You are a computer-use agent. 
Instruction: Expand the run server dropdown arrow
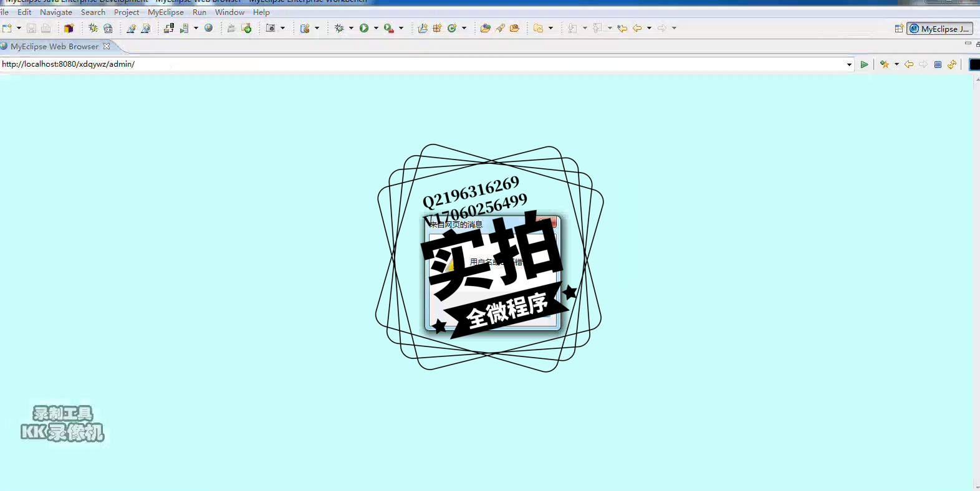[196, 28]
